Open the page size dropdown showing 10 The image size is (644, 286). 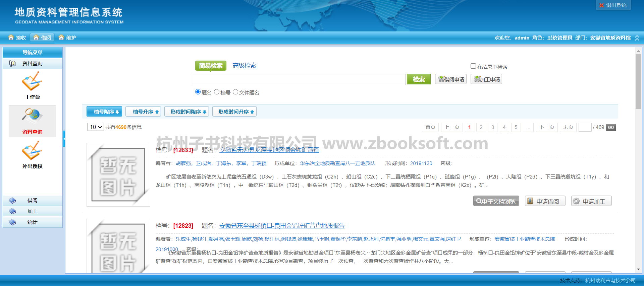[x=96, y=127]
